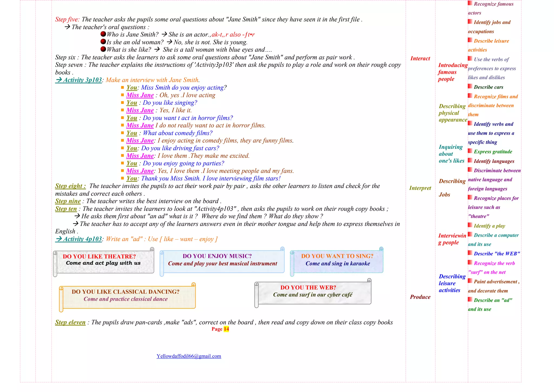Screen dimensions: 554x392
Task: Click the Interact label in the column
Action: (420, 58)
